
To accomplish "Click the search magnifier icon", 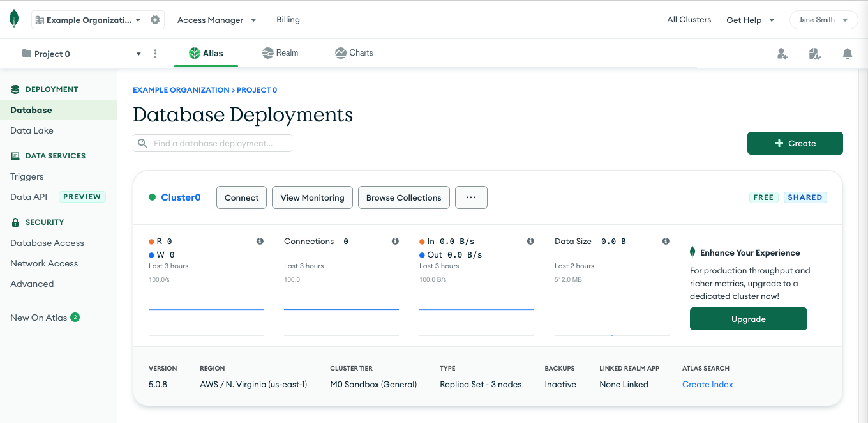I will [143, 143].
